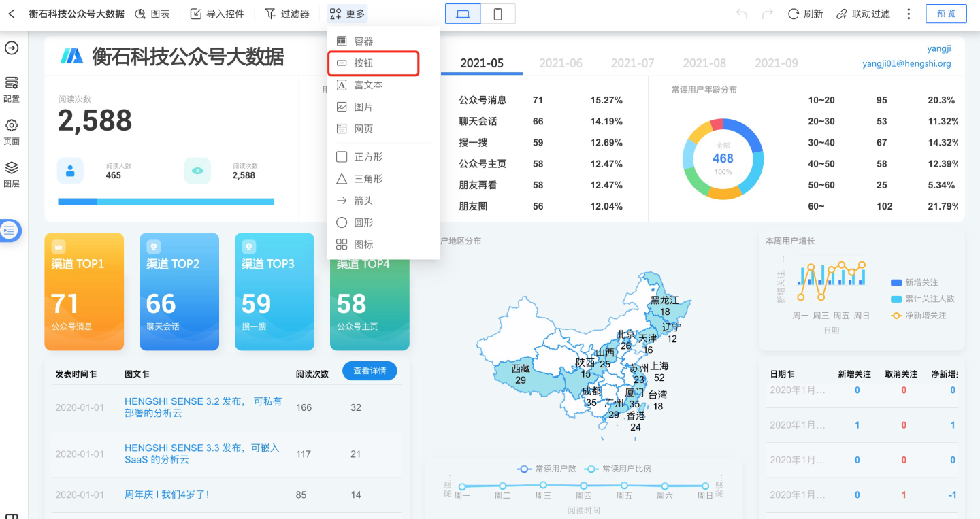
Task: Open the 配置 configuration panel
Action: click(x=12, y=88)
